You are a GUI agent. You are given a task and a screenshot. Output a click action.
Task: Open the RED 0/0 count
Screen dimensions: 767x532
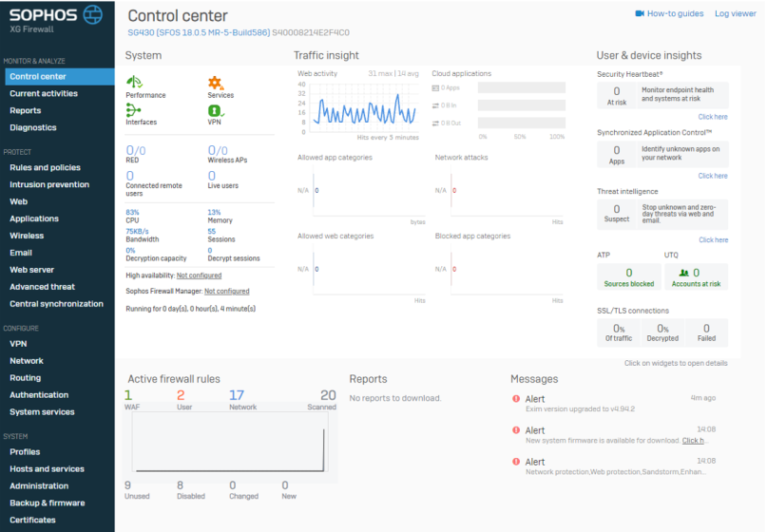coord(136,150)
